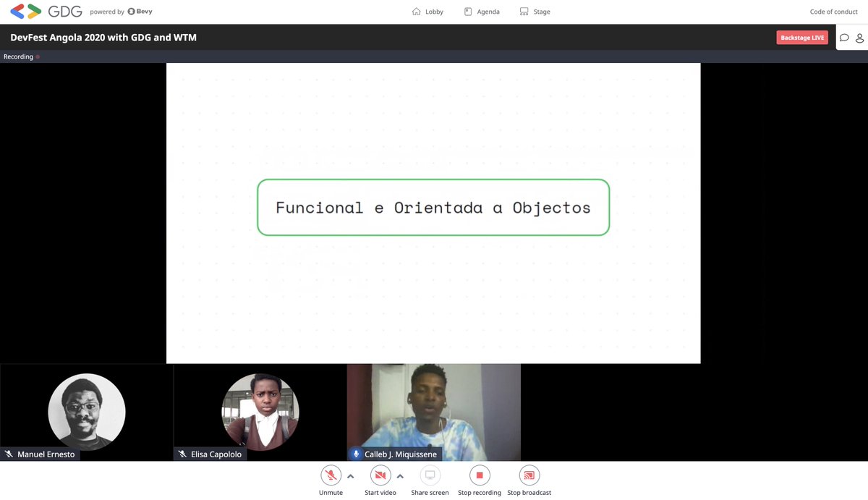Screen dimensions: 868x500
Task: Select Calleb J. Miquissene's video thumbnail
Action: click(x=433, y=411)
